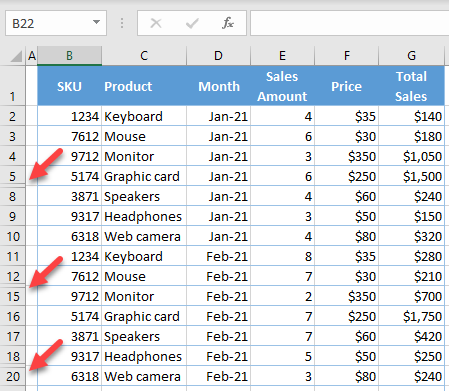Click the Enter checkmark icon in formula bar
This screenshot has height=391, width=449.
coord(192,23)
